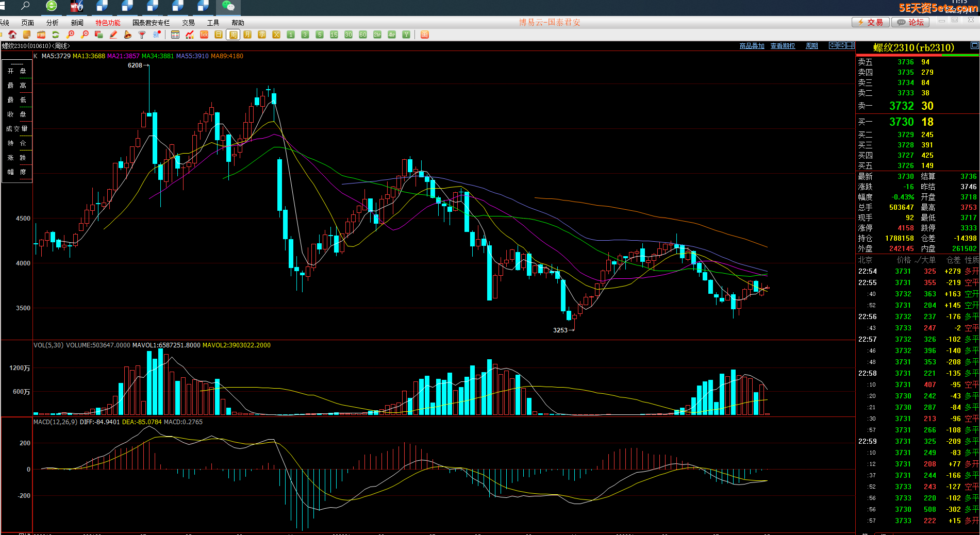980x535 pixels.
Task: Click the 商品叠加 link
Action: [752, 46]
